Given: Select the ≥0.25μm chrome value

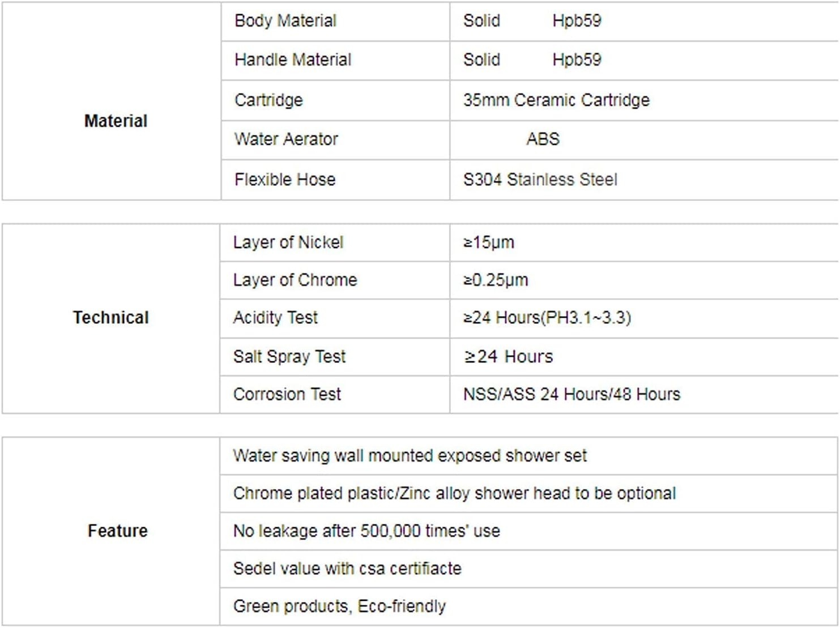Looking at the screenshot, I should (496, 280).
